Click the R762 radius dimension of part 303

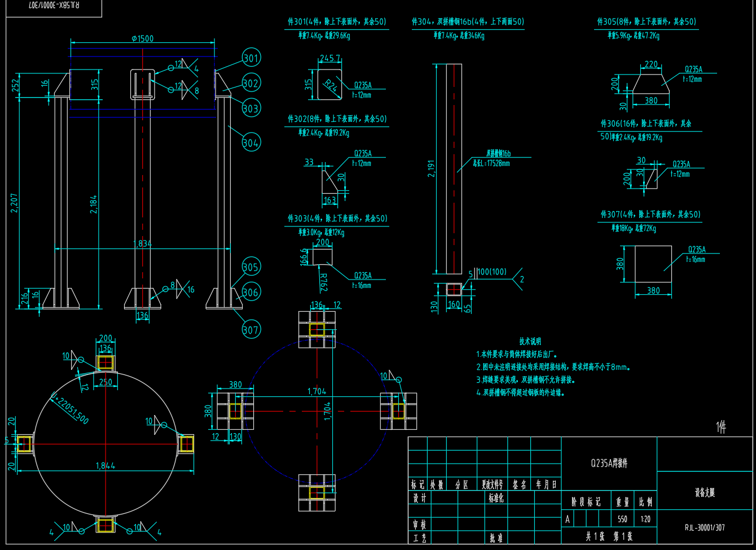tap(323, 282)
